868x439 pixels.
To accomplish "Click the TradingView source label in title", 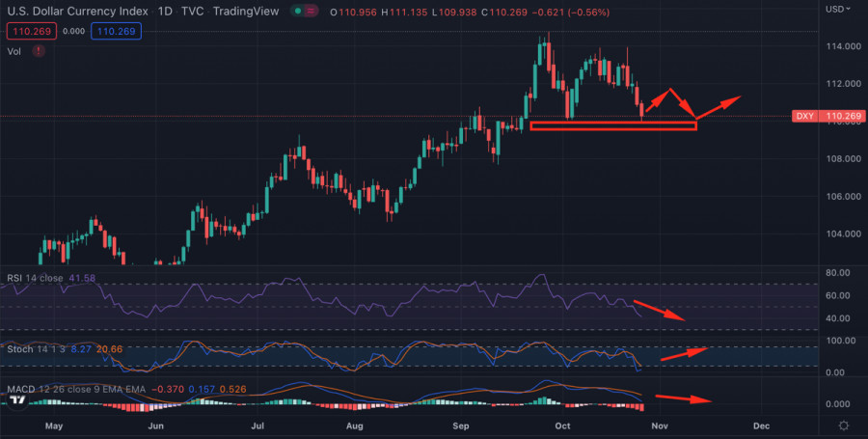I will click(x=246, y=11).
